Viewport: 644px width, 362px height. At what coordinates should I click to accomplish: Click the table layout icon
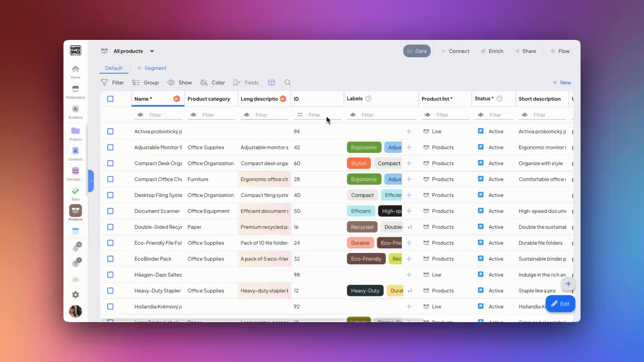271,82
